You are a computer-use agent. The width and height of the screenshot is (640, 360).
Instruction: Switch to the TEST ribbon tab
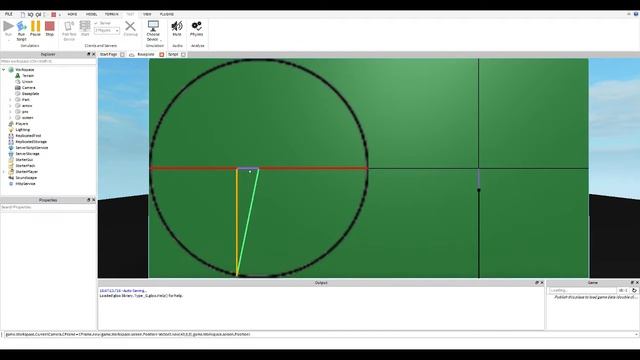point(130,14)
